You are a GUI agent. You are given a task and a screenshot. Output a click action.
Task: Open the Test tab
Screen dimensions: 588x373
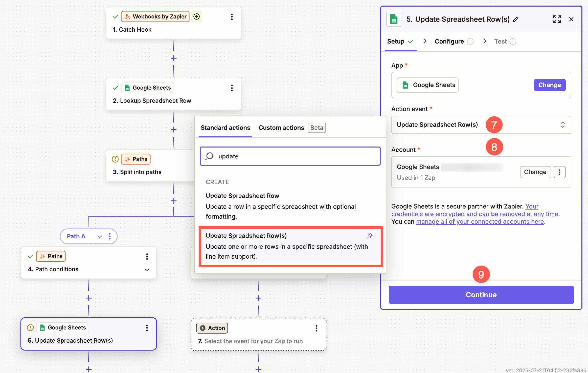pyautogui.click(x=505, y=42)
